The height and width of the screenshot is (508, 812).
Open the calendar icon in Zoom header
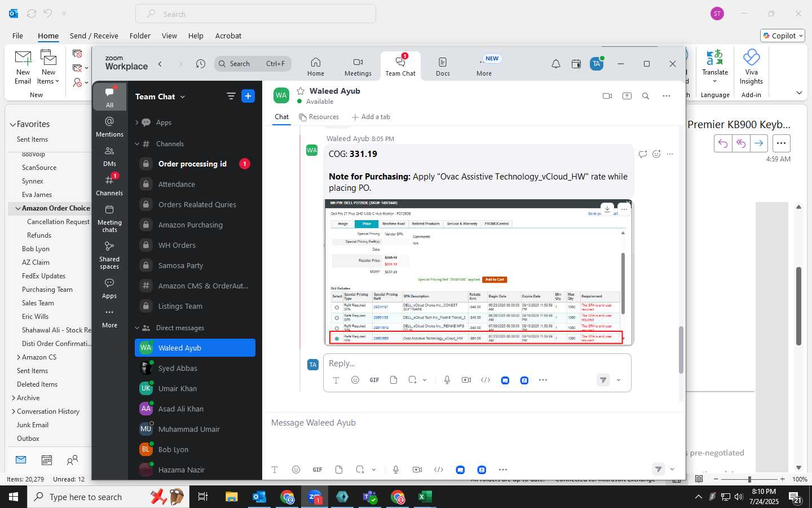pos(576,64)
